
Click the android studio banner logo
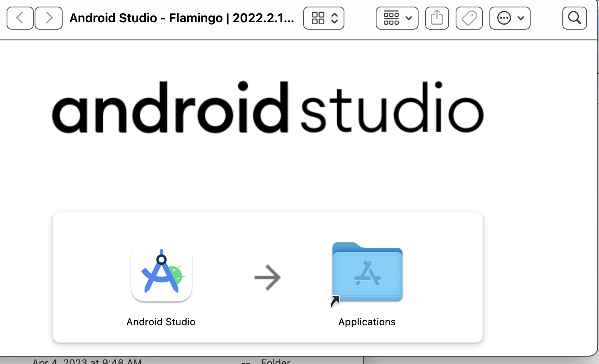[x=267, y=108]
